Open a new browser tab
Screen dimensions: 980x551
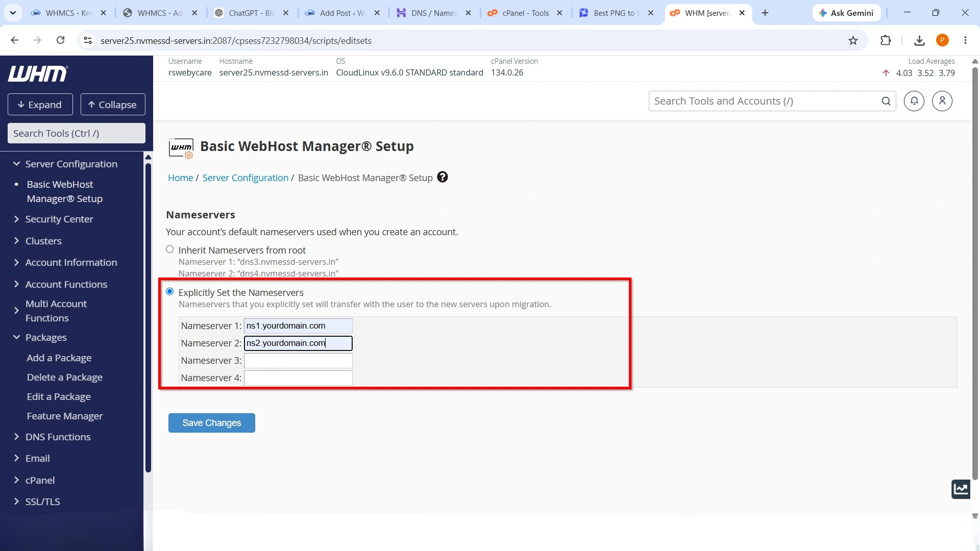[765, 13]
